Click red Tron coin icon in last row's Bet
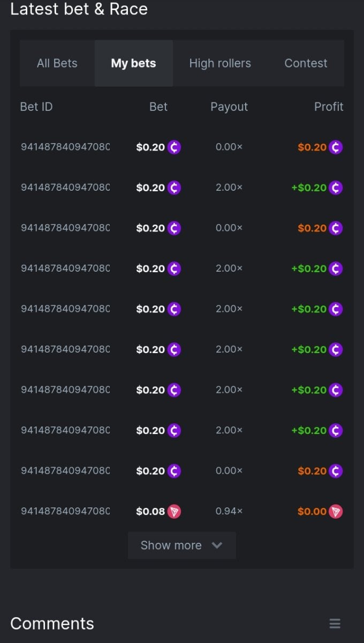 coord(174,512)
